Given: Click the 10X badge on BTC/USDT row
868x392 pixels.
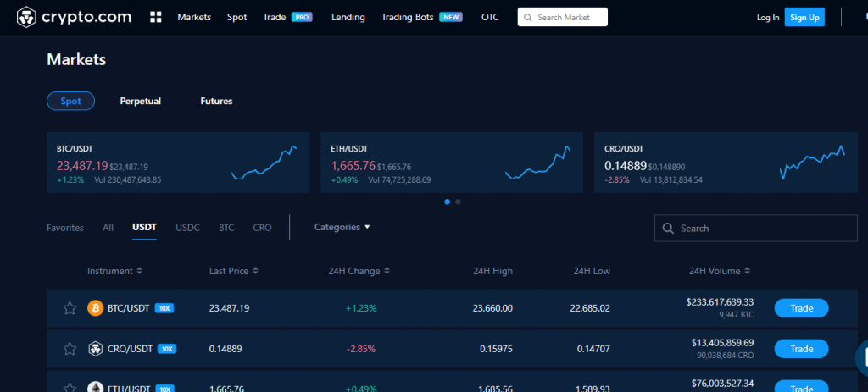Looking at the screenshot, I should coord(164,308).
